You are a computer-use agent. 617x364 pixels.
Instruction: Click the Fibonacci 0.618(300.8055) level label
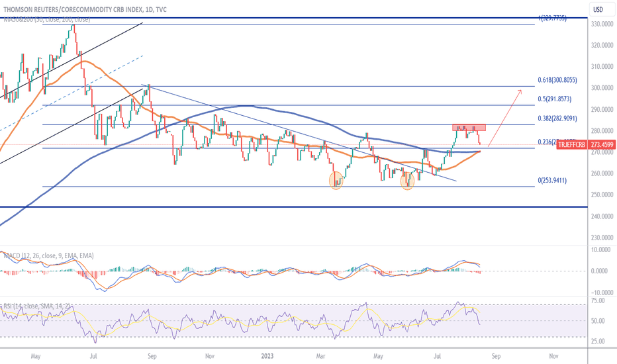pos(557,80)
